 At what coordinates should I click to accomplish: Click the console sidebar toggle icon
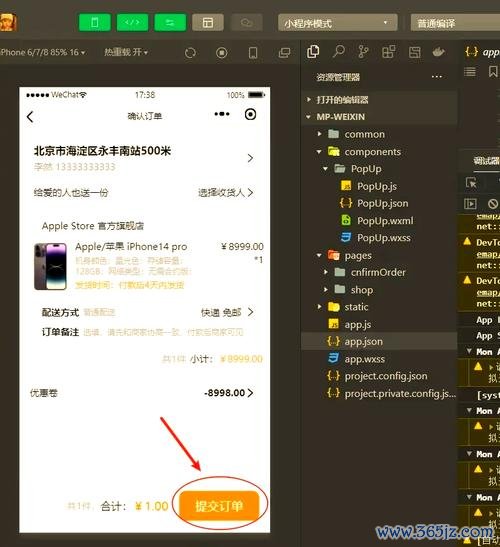coord(470,204)
